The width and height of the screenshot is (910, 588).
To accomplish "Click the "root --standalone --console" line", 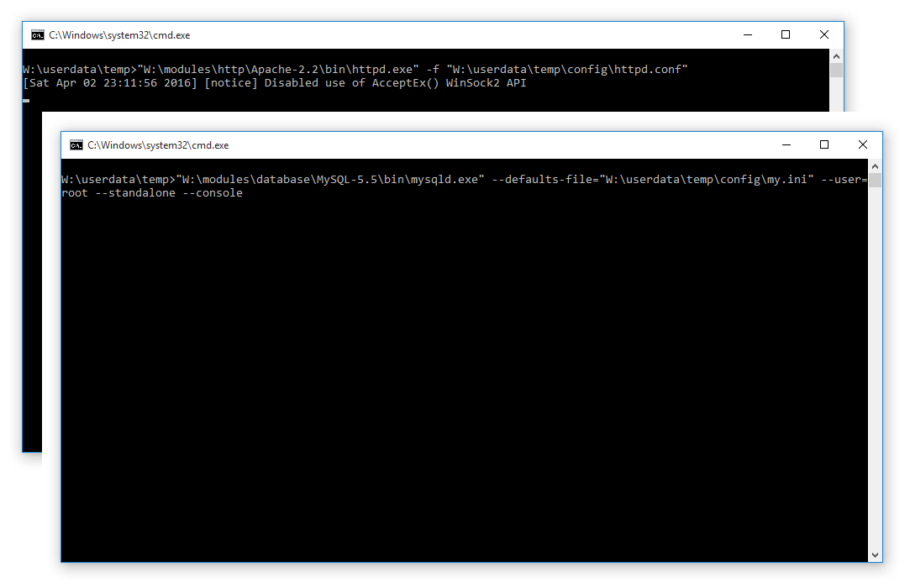I will point(152,193).
